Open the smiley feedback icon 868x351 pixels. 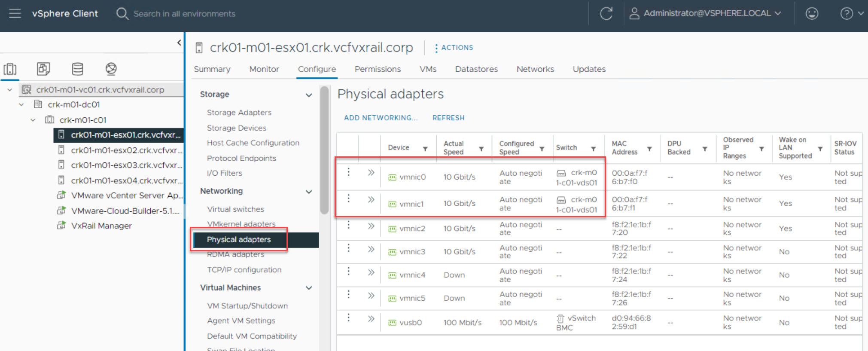click(811, 14)
